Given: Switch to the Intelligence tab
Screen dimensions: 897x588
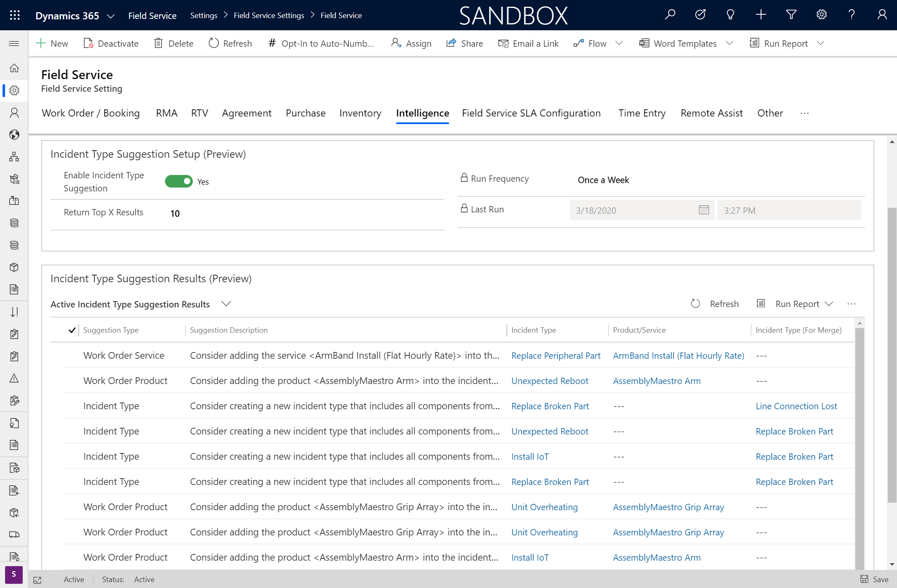Looking at the screenshot, I should (x=422, y=113).
